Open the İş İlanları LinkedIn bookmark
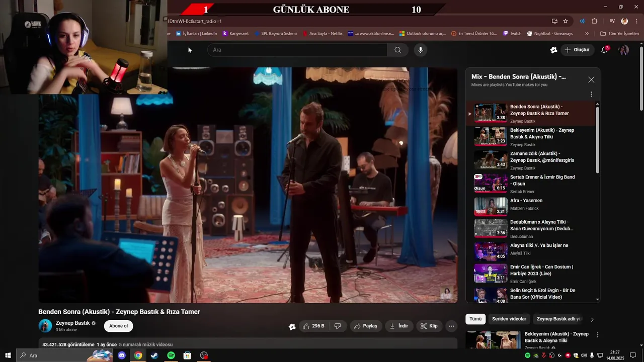 point(196,34)
